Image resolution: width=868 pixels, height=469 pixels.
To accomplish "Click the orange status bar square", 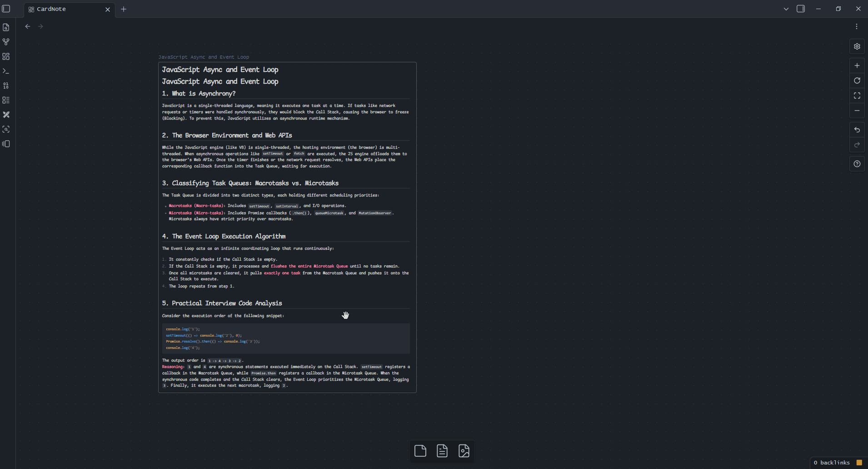I will 859,463.
